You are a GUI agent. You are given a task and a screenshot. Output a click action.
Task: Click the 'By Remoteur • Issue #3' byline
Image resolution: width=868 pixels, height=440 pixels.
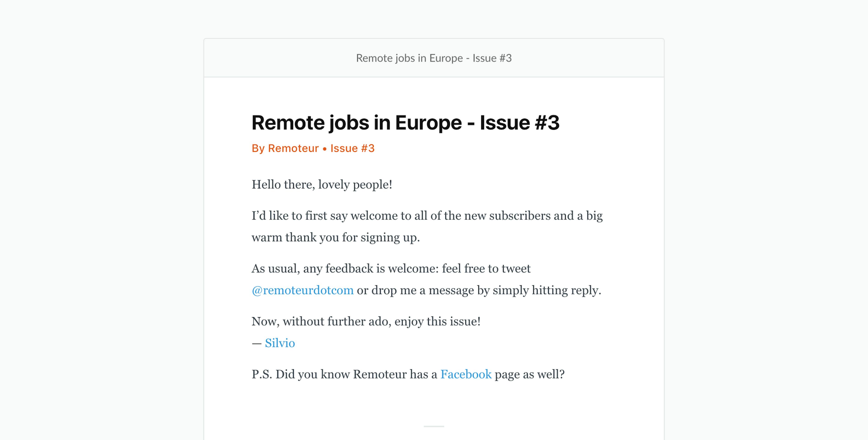313,148
